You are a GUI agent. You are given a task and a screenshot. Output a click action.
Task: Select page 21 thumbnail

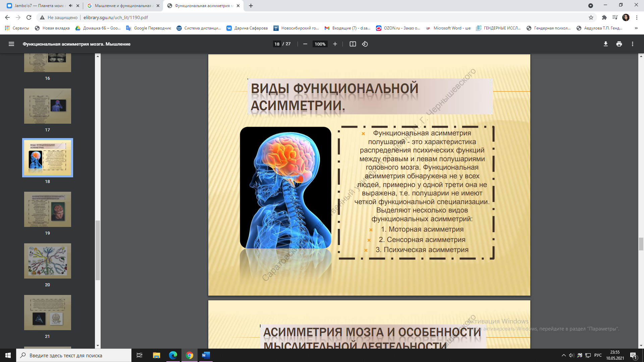coord(48,312)
